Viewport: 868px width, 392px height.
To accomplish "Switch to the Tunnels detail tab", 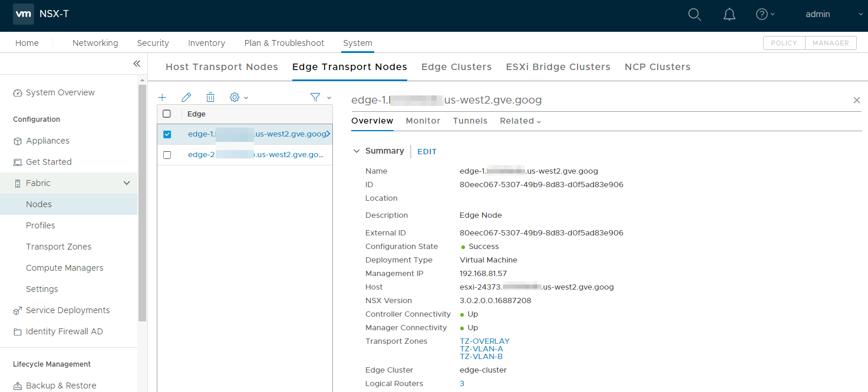I will coord(470,121).
